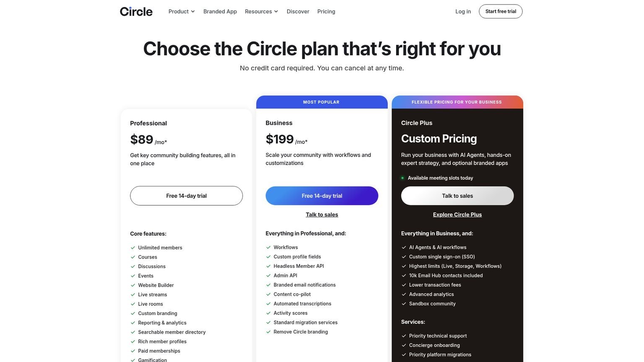Click the Circle logo in the header
The width and height of the screenshot is (644, 362).
click(135, 11)
